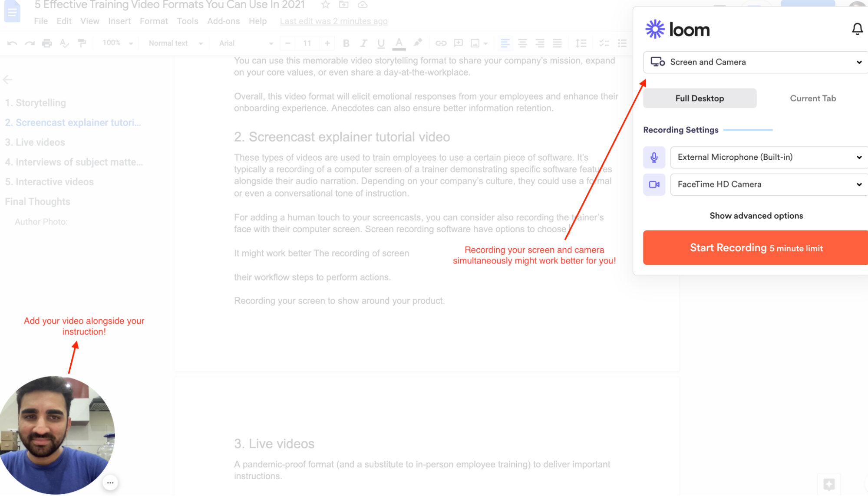Click the insert link icon
The height and width of the screenshot is (496, 868).
click(441, 43)
